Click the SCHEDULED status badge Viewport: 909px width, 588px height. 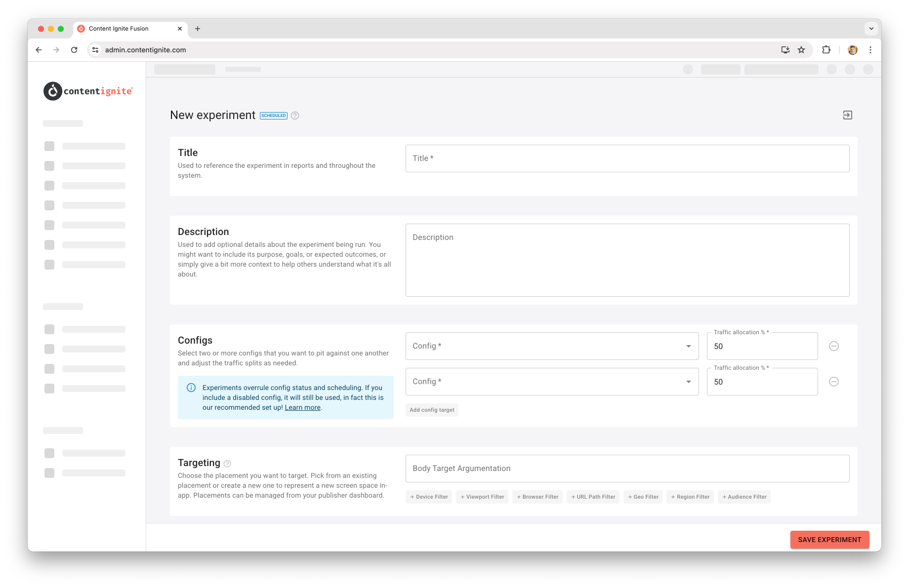274,116
